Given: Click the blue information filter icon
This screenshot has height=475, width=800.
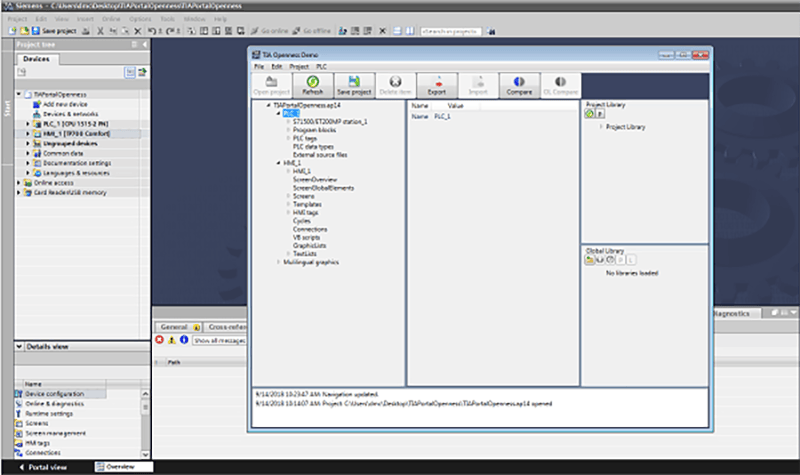Looking at the screenshot, I should coord(184,340).
